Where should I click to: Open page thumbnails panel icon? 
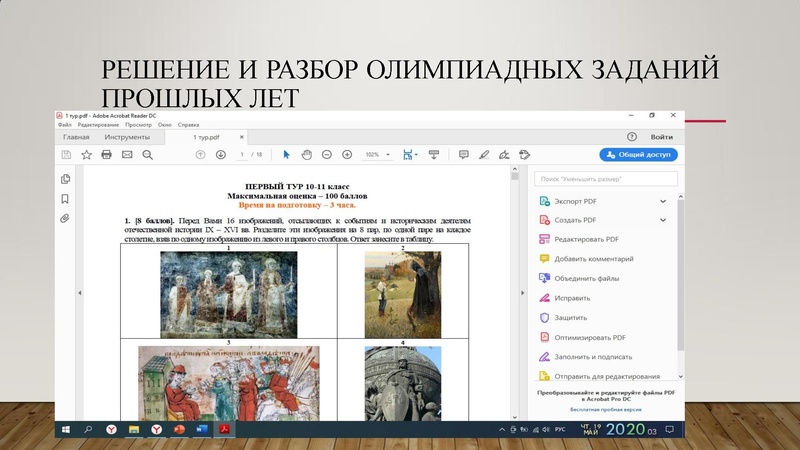65,179
